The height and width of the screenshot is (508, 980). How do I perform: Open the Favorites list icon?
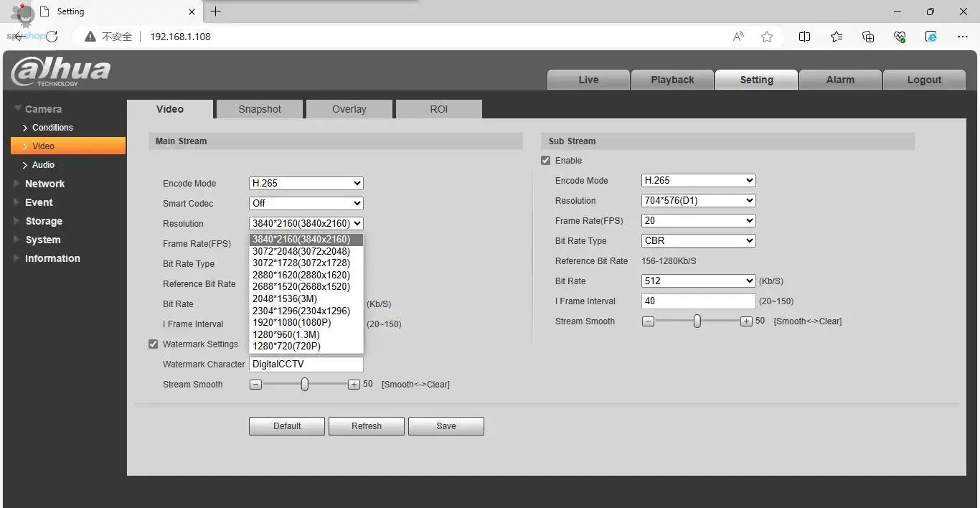pyautogui.click(x=836, y=37)
